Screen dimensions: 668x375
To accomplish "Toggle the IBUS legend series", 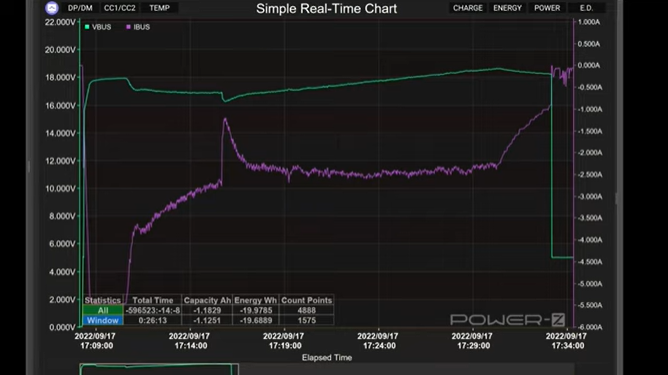I will 138,27.
